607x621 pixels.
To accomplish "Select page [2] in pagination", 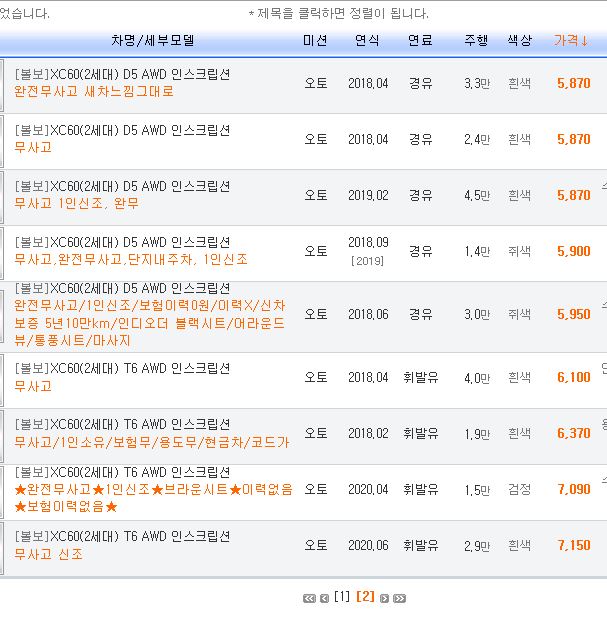I will tap(365, 596).
